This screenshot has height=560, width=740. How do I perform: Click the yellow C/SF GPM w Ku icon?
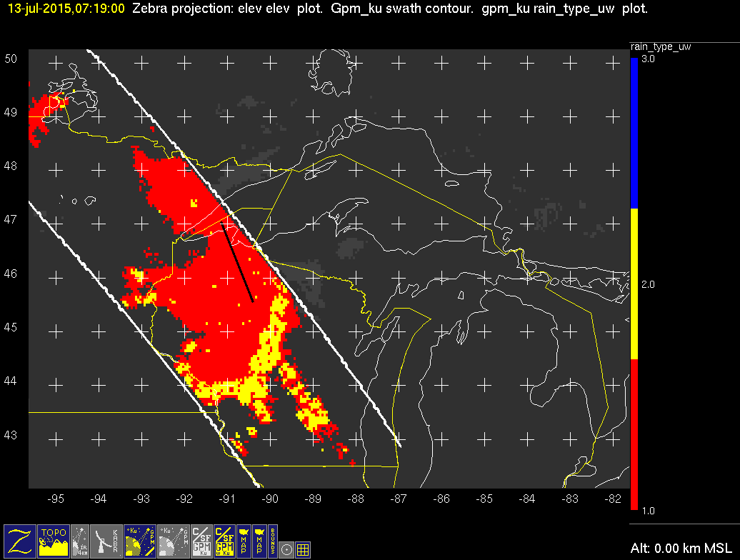[x=227, y=541]
